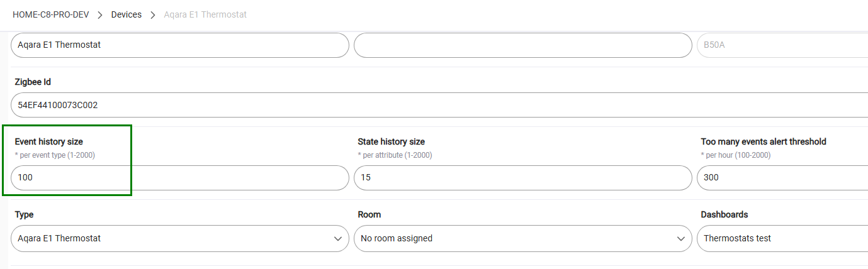Click the Event history size field

coord(179,178)
